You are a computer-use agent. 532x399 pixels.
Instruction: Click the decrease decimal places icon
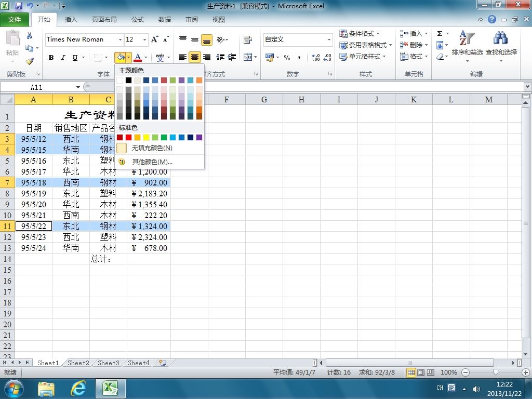click(327, 58)
